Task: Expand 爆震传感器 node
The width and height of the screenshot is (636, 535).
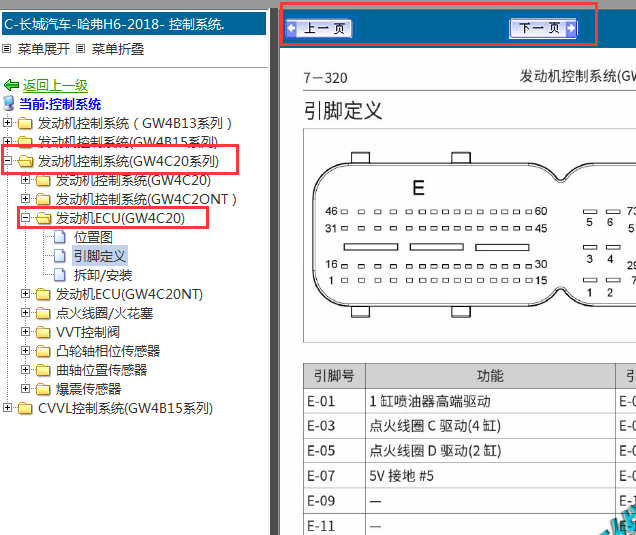Action: tap(25, 389)
